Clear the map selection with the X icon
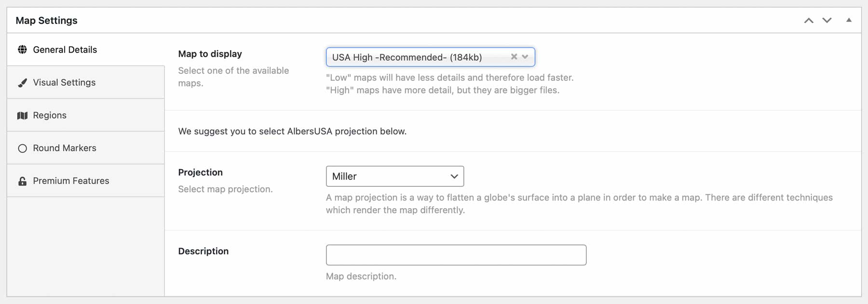The image size is (868, 304). (x=514, y=56)
